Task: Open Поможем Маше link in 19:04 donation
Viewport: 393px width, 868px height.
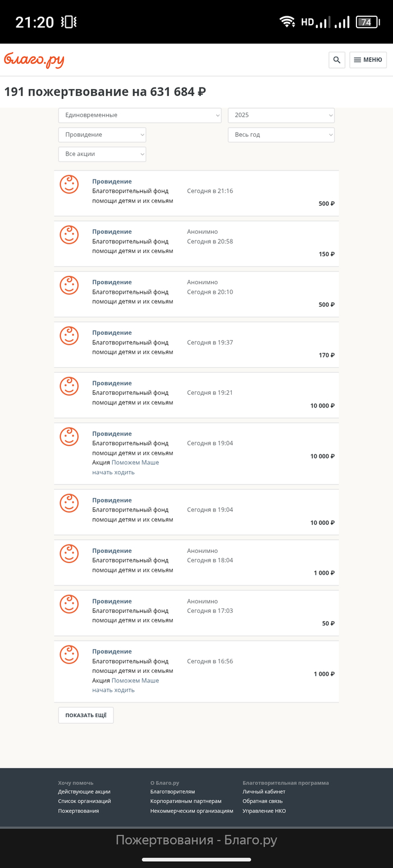Action: [x=135, y=463]
